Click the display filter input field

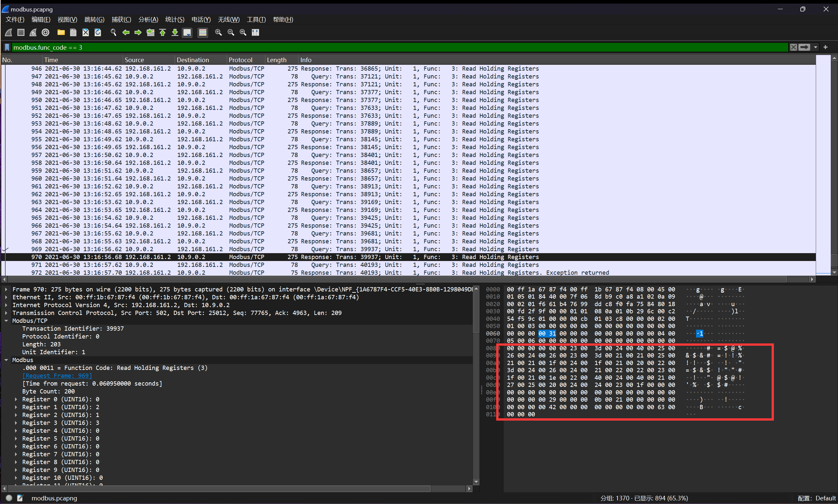pyautogui.click(x=400, y=47)
